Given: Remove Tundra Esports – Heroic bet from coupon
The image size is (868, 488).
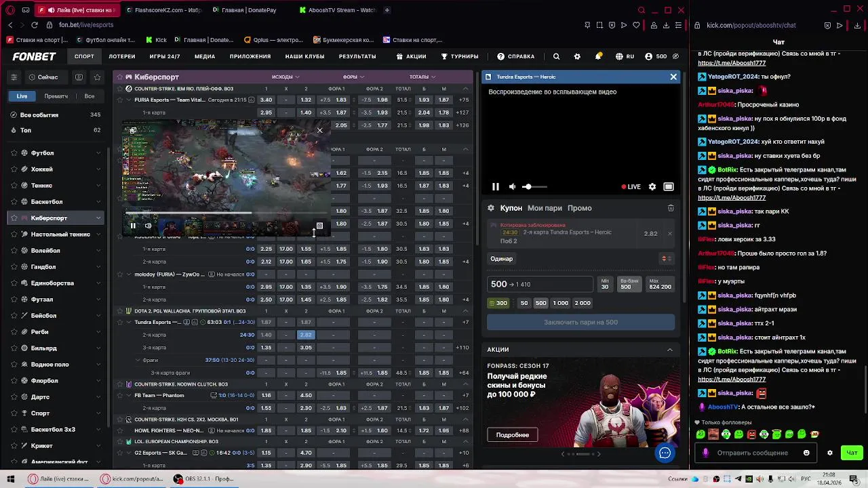Looking at the screenshot, I should tap(669, 233).
